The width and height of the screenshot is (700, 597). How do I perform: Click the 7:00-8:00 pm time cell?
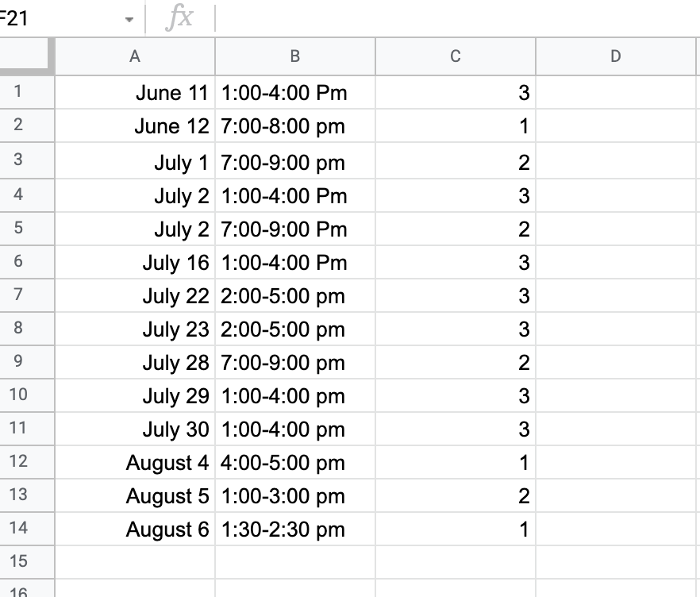[x=295, y=127]
